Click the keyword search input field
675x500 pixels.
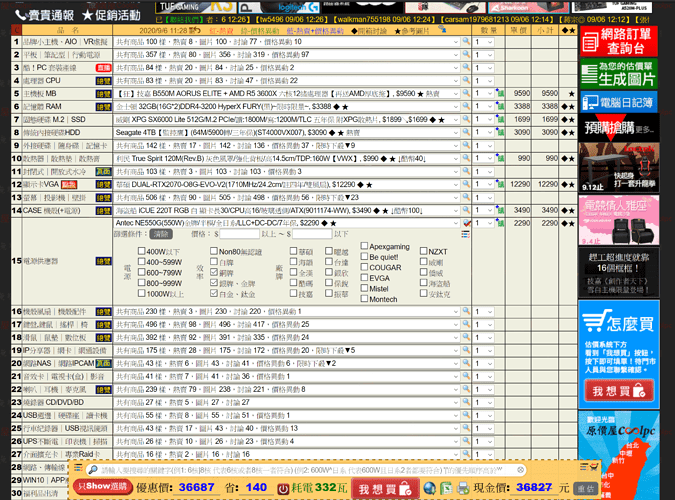pos(307,470)
